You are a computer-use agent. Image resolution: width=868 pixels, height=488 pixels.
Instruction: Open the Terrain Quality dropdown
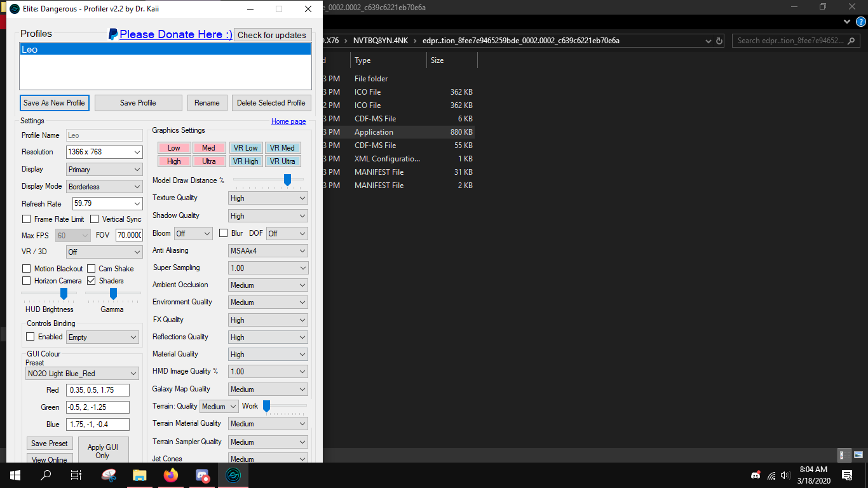219,407
